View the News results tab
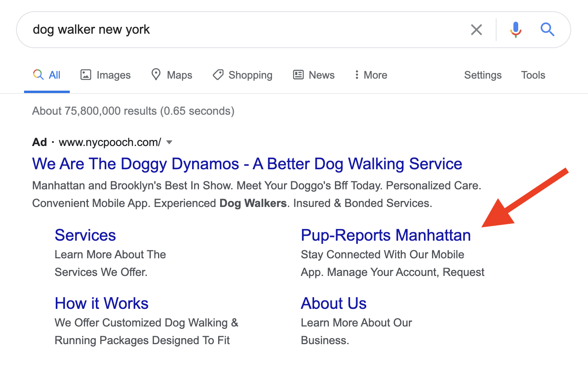The height and width of the screenshot is (365, 588). (x=314, y=75)
